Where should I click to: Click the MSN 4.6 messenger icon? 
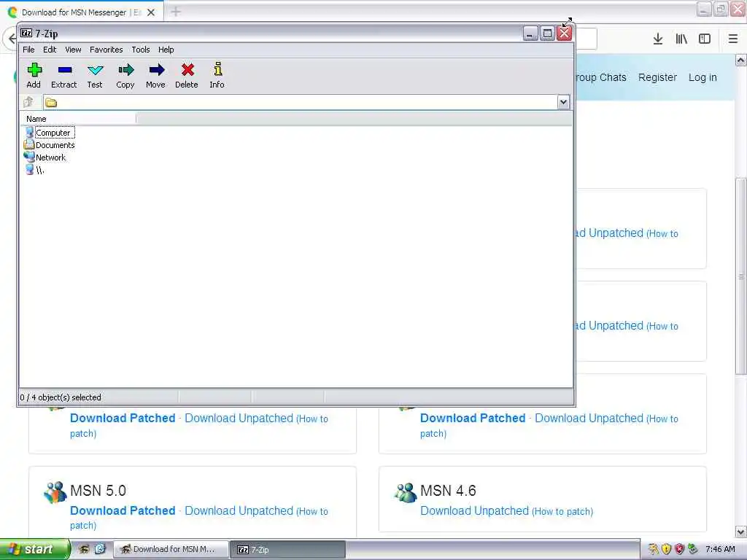pyautogui.click(x=406, y=492)
